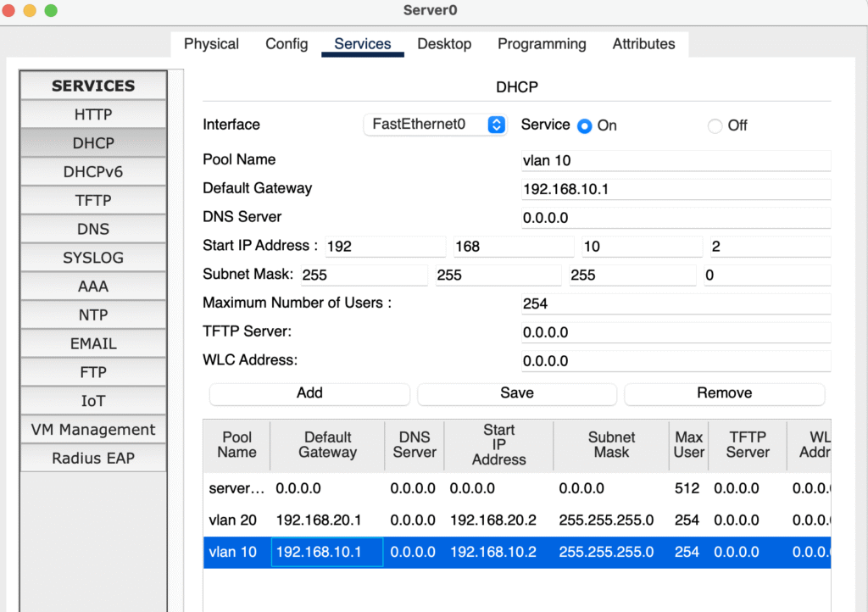Click the Maximum Number of Users field
The height and width of the screenshot is (612, 868).
tap(676, 303)
